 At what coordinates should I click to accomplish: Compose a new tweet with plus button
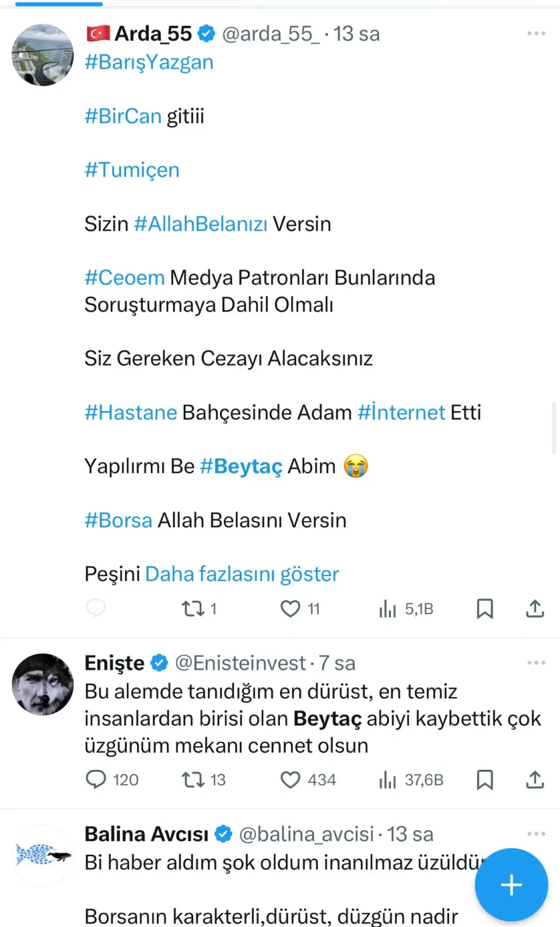point(511,884)
